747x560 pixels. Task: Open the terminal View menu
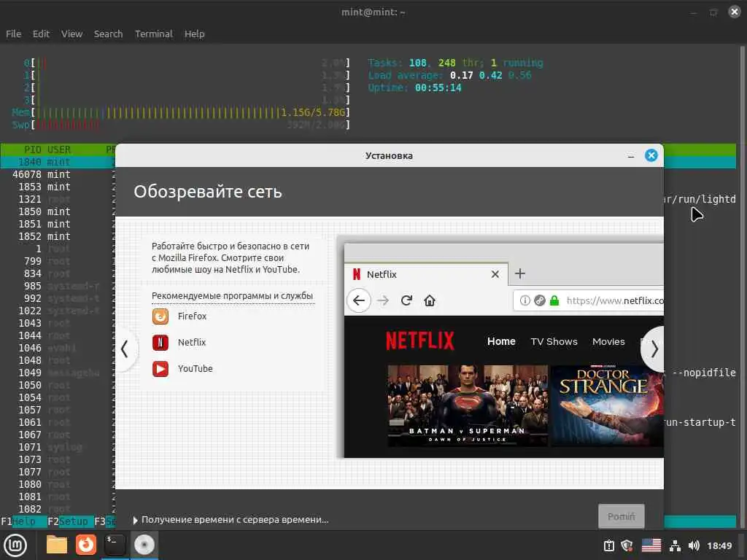72,34
